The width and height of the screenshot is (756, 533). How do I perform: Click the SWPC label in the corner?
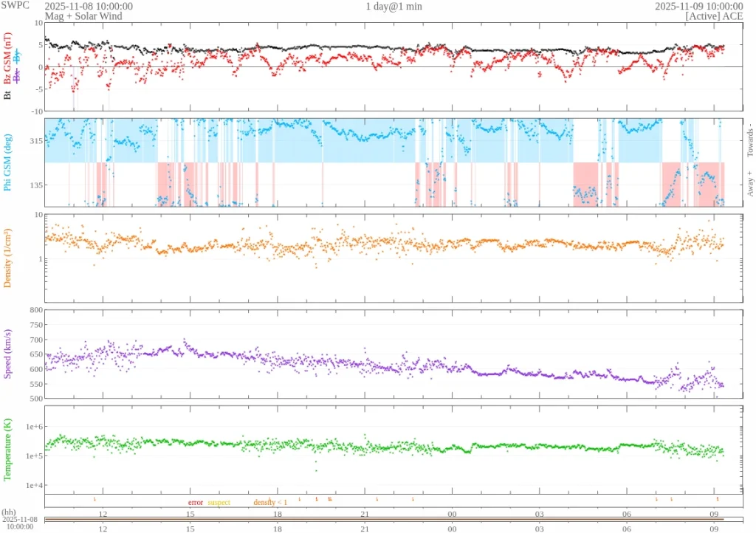pyautogui.click(x=16, y=5)
